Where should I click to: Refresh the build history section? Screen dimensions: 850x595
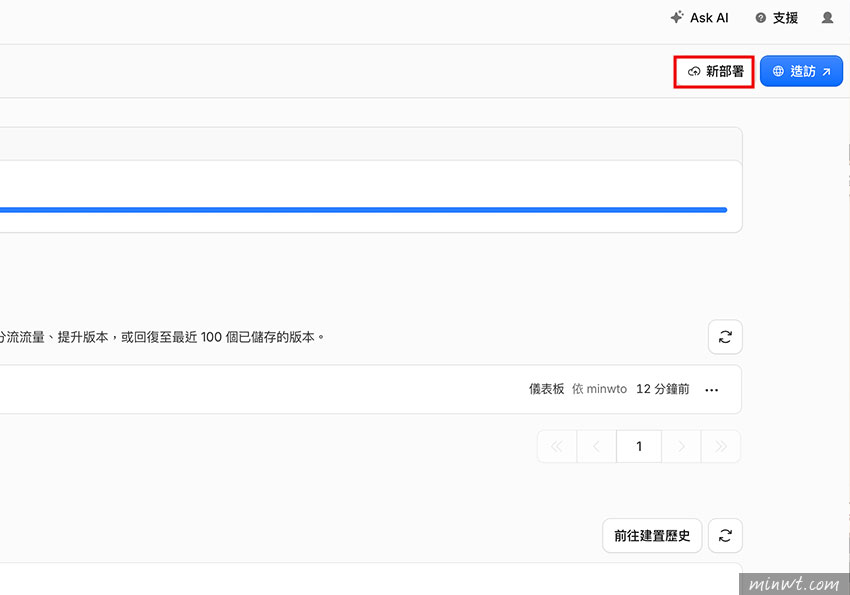pyautogui.click(x=725, y=536)
